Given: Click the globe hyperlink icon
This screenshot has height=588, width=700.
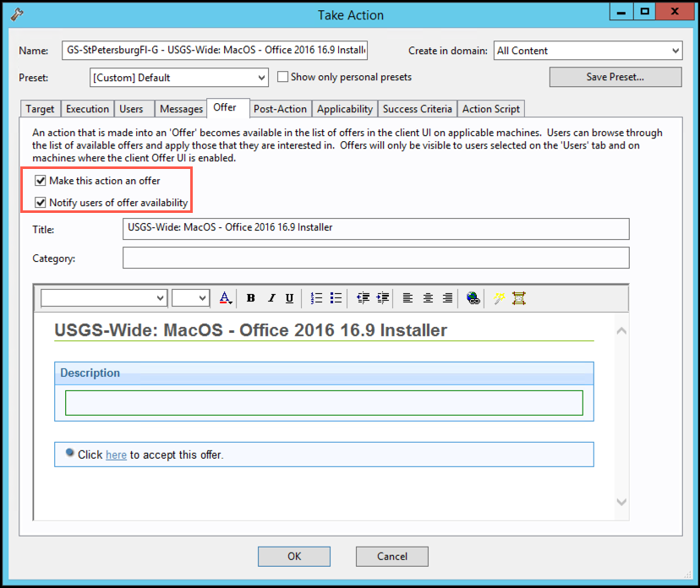Looking at the screenshot, I should (x=473, y=298).
